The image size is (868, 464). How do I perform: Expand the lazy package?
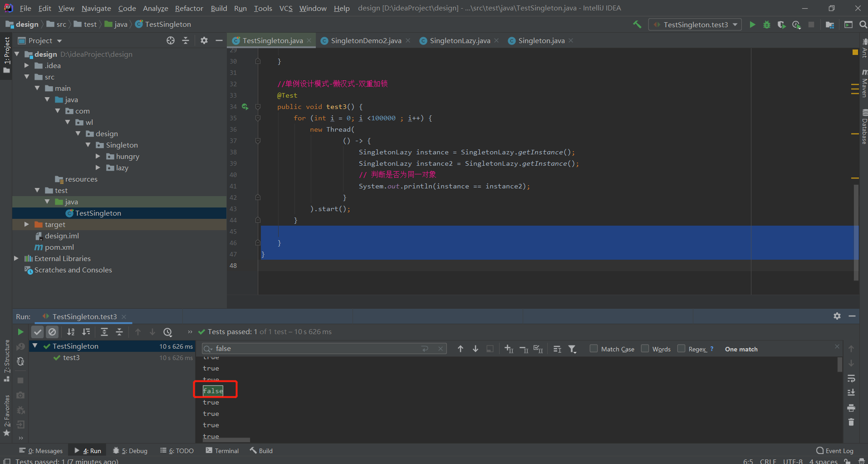98,168
